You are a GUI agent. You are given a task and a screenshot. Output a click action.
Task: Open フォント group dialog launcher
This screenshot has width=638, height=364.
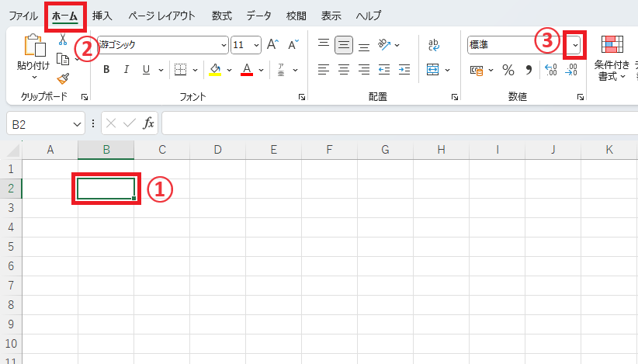click(302, 97)
